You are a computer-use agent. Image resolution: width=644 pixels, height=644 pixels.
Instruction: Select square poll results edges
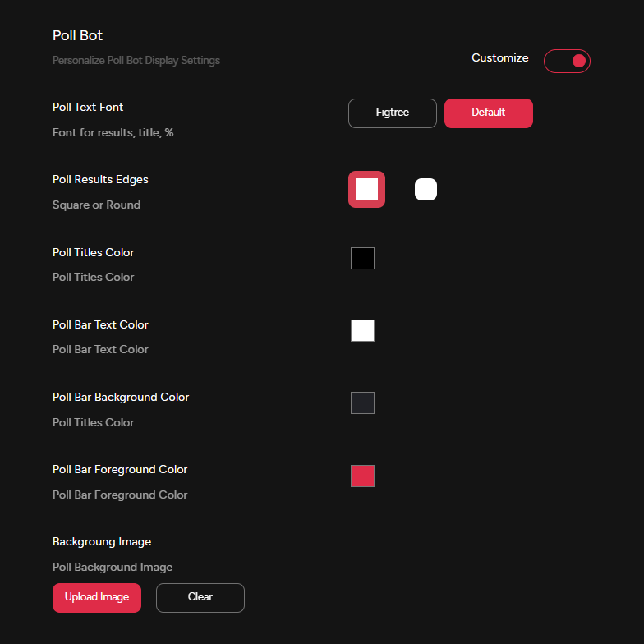point(366,189)
